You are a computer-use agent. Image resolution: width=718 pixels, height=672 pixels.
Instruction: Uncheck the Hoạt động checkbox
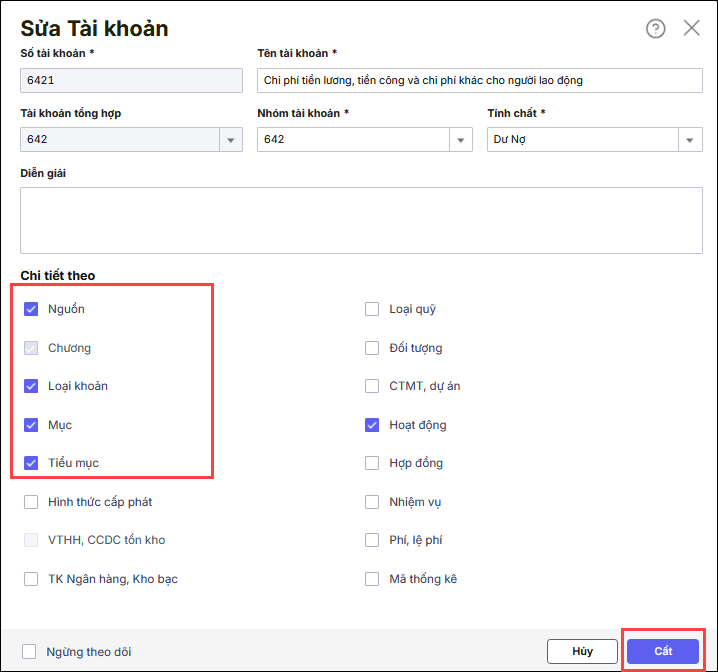(x=372, y=425)
